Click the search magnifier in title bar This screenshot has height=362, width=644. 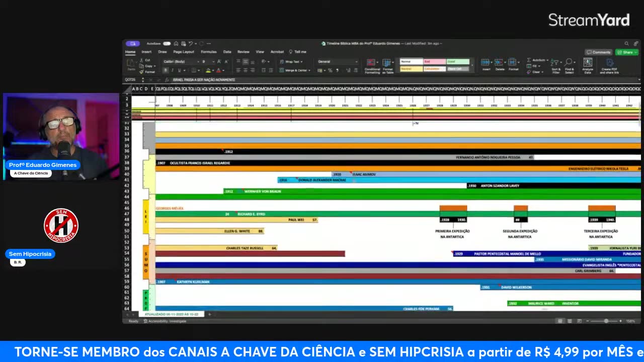pyautogui.click(x=626, y=44)
